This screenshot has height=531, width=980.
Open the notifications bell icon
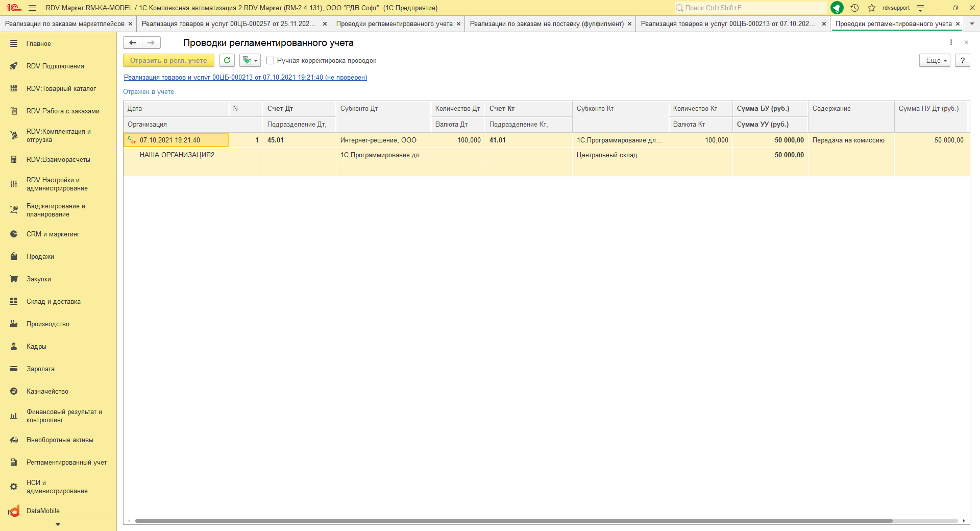(837, 8)
